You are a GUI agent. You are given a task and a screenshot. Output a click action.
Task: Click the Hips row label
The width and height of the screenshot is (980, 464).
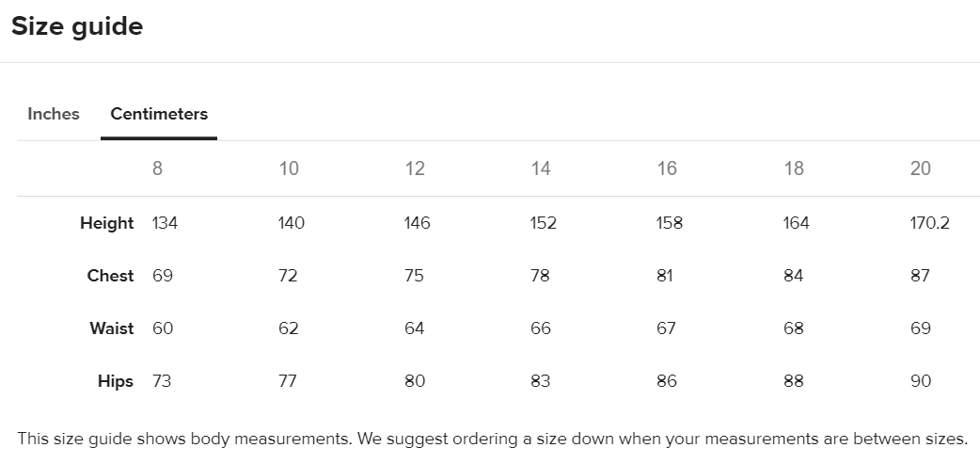click(x=115, y=381)
